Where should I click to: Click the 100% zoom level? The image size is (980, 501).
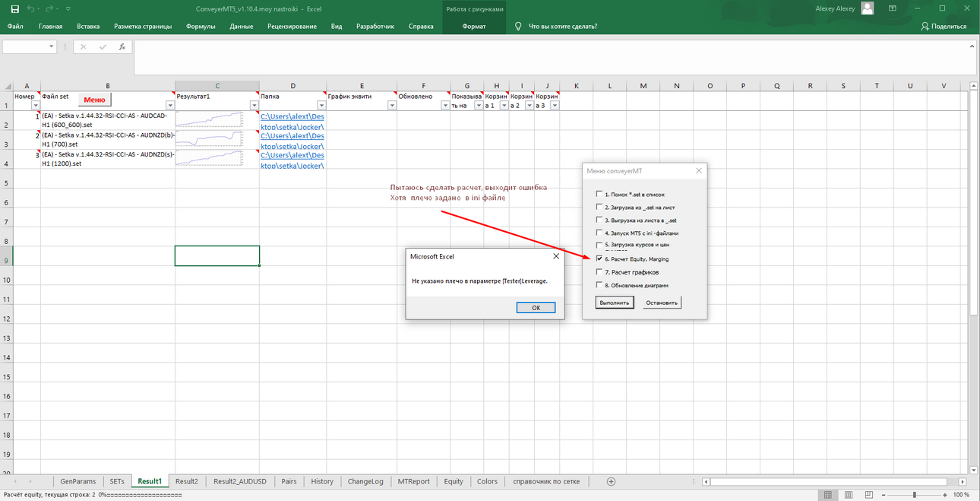(962, 495)
